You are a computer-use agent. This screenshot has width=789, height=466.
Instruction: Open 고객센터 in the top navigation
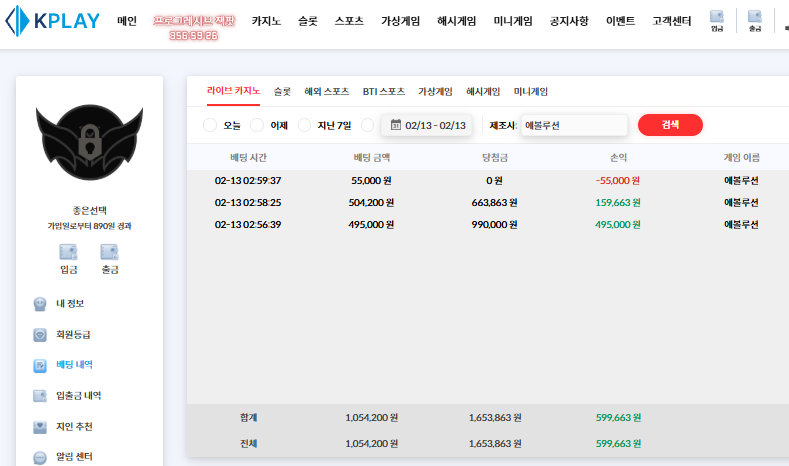click(671, 21)
